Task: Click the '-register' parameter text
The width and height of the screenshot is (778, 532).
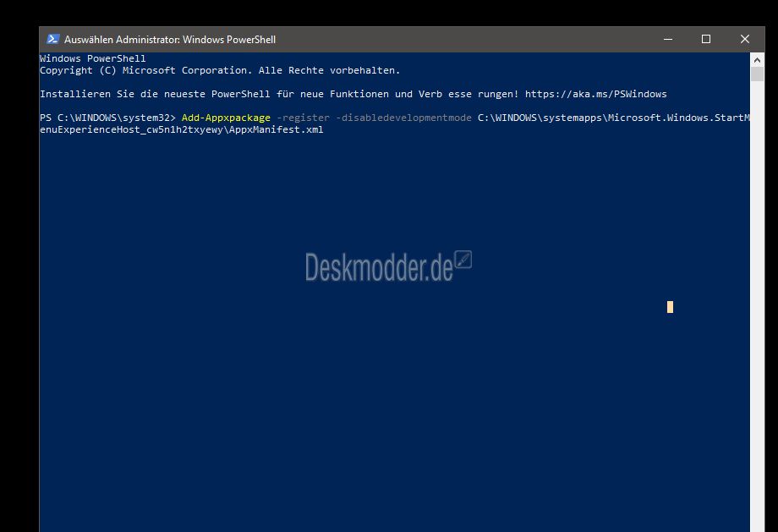Action: tap(303, 118)
